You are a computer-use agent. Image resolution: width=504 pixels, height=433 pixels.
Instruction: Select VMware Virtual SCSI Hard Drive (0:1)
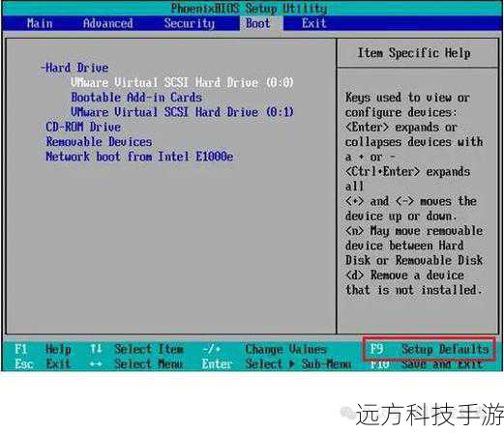[x=182, y=112]
